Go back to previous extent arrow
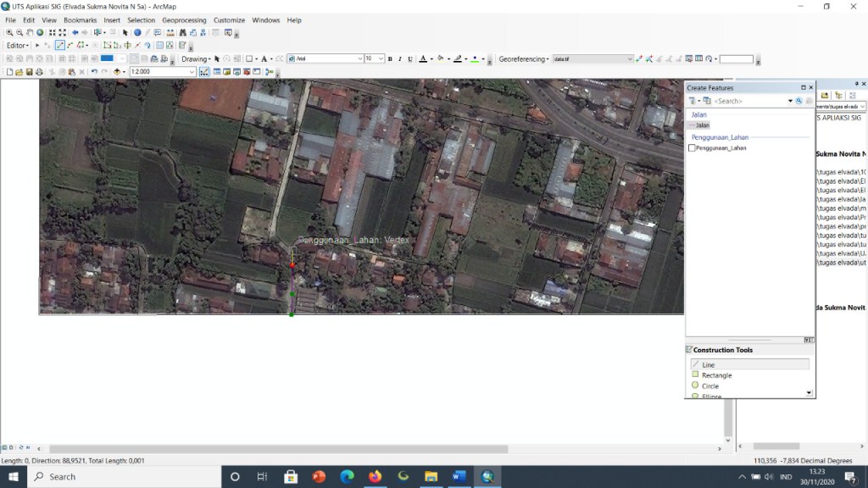This screenshot has width=868, height=488. (75, 33)
